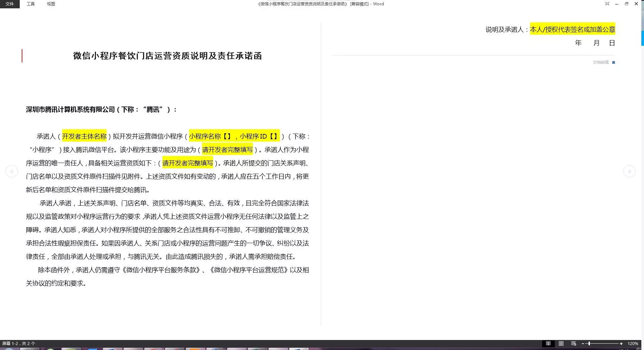This screenshot has height=350, width=644.
Task: Open the 工具 menu
Action: point(31,4)
